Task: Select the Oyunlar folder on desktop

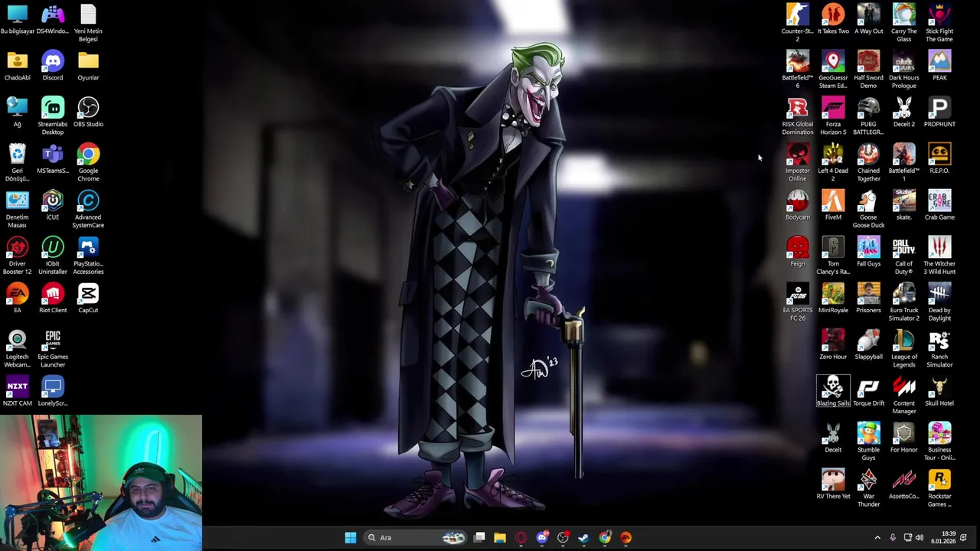Action: [x=88, y=65]
